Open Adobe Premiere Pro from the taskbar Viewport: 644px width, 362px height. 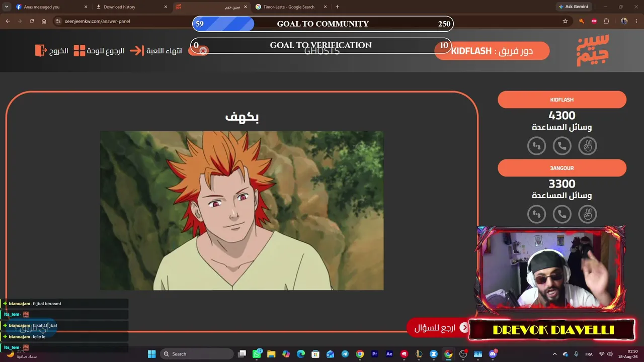tap(374, 354)
